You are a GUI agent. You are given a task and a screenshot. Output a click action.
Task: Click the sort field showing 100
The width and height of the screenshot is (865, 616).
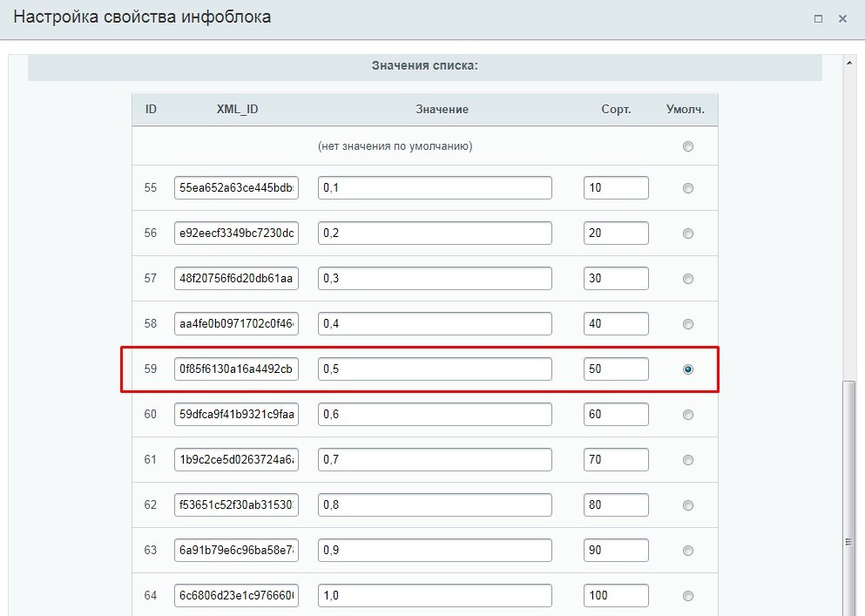pyautogui.click(x=616, y=596)
